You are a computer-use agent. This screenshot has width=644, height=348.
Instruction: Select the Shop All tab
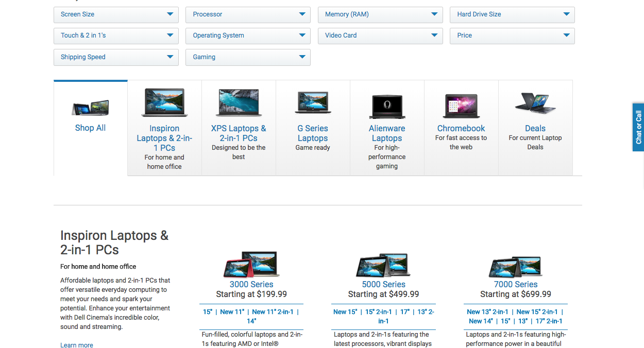tap(91, 128)
